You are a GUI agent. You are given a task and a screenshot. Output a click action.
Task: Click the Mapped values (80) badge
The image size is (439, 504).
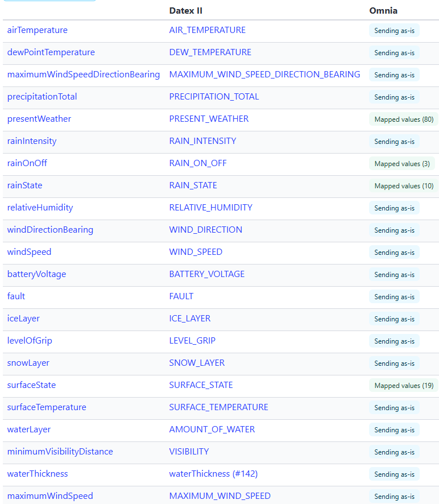point(404,119)
